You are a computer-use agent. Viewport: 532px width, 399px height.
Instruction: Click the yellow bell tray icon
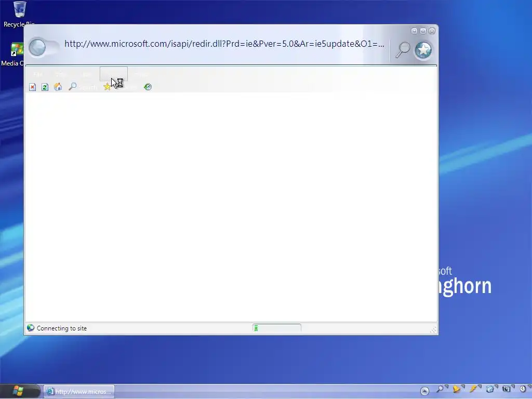pos(456,389)
